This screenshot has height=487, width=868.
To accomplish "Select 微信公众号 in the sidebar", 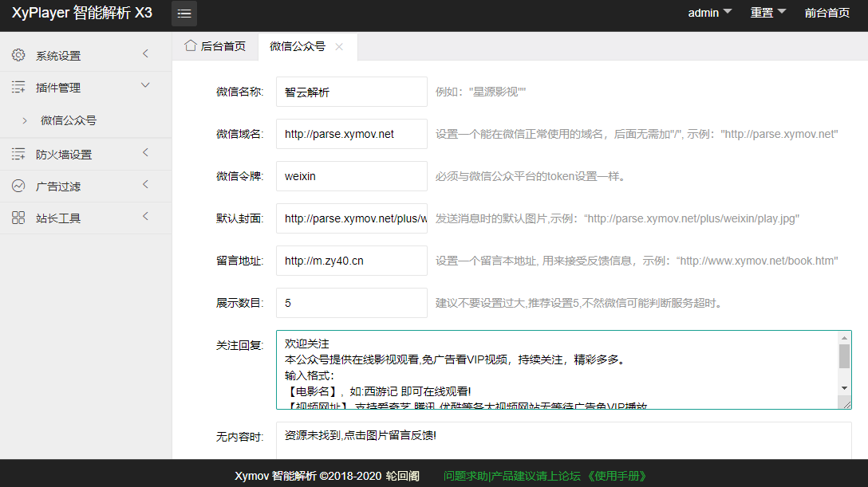I will click(69, 120).
